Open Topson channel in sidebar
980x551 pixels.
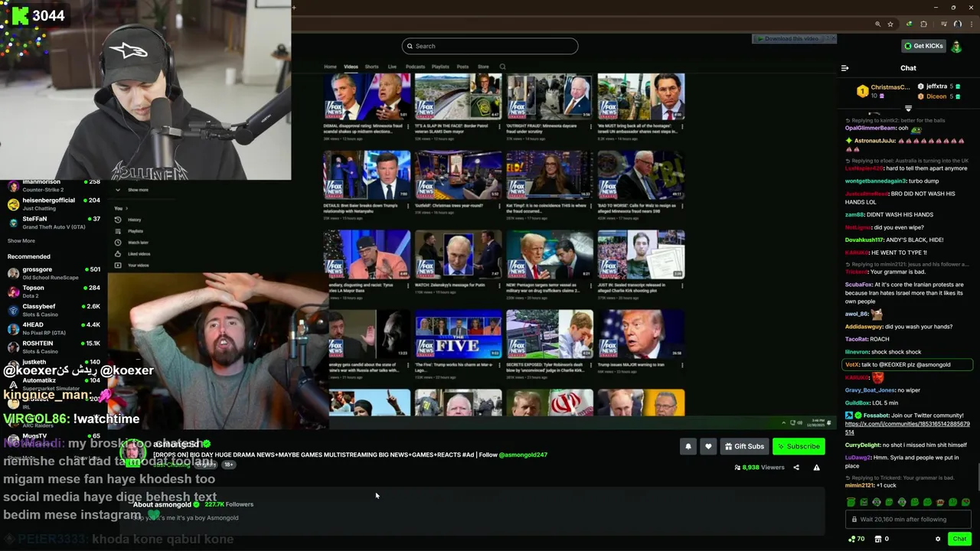point(54,292)
